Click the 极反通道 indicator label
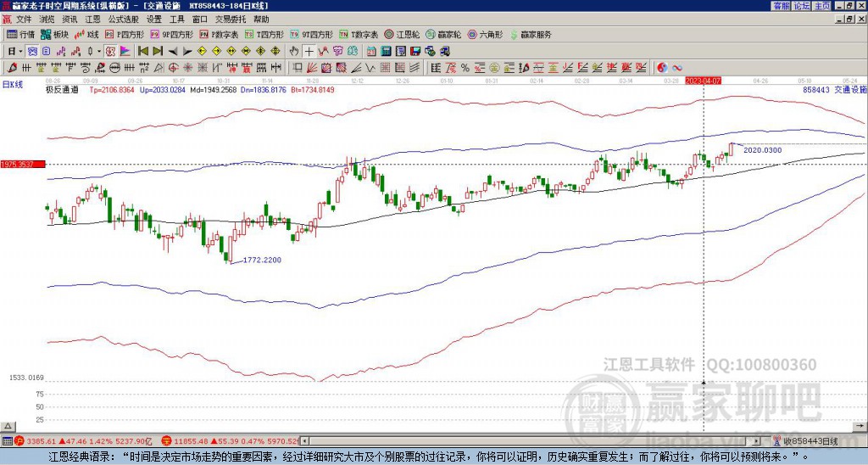Viewport: 868px width, 465px height. tap(62, 89)
